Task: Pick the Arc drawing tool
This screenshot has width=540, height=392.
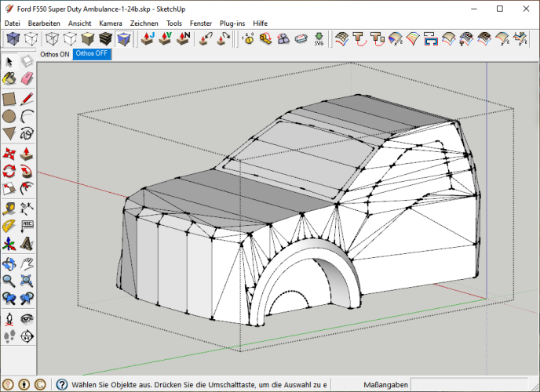Action: pyautogui.click(x=27, y=116)
